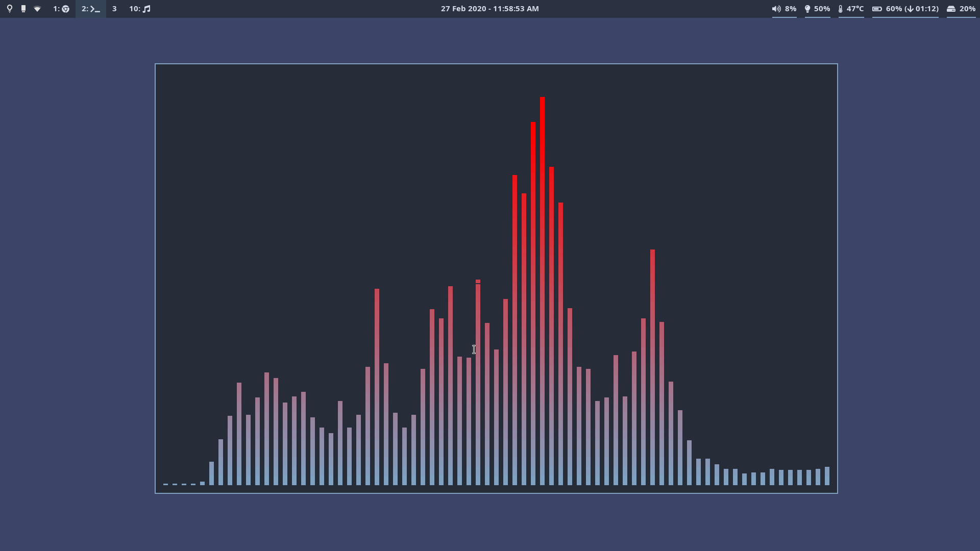
Task: Click the lightbulb indicator at the far left
Action: [x=10, y=9]
